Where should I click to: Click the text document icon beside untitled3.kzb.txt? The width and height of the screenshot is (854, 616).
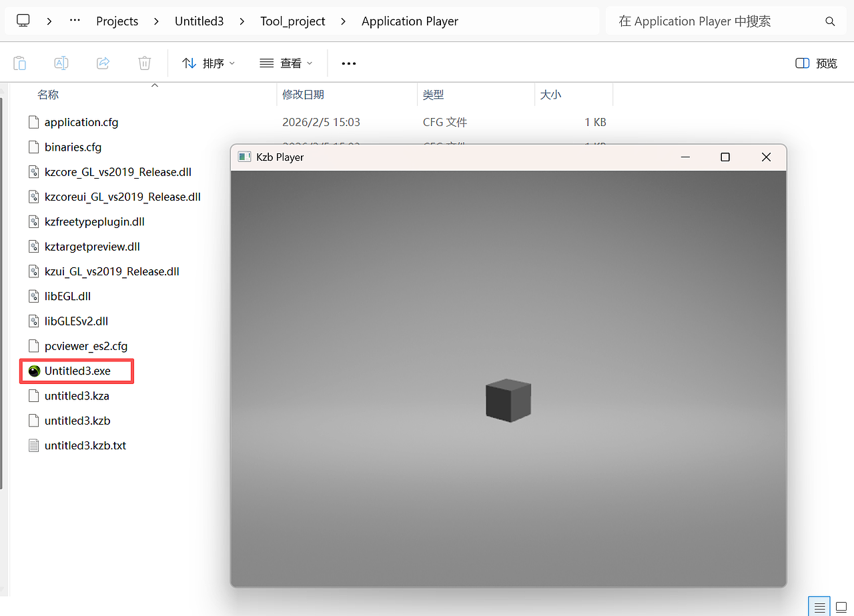(x=34, y=445)
